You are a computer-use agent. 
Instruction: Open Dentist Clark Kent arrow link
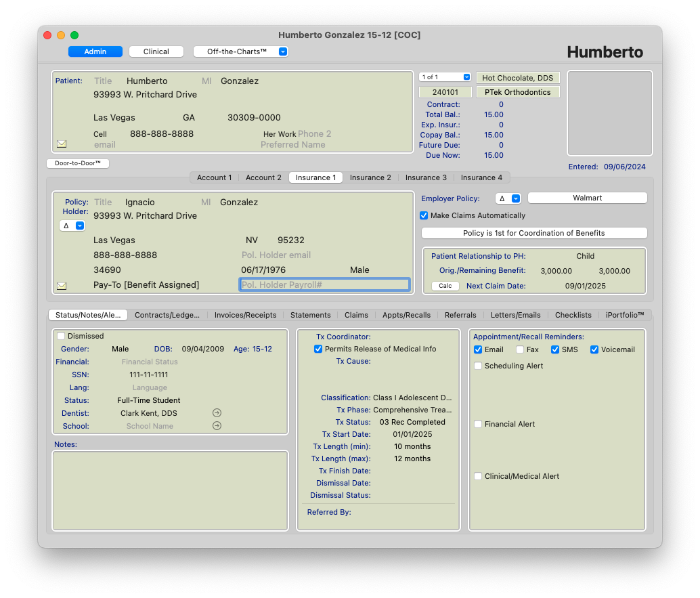click(217, 412)
